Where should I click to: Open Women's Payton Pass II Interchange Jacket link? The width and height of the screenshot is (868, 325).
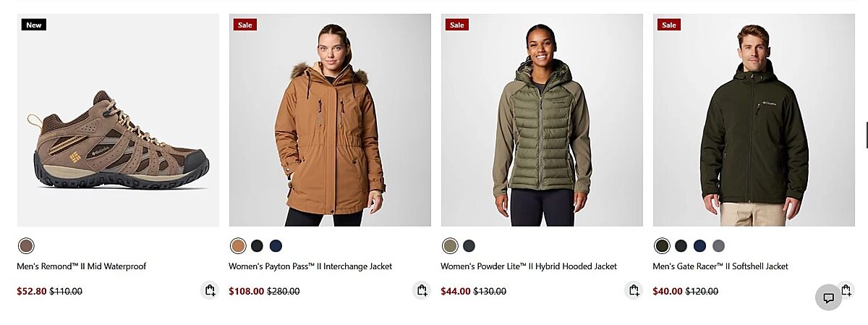(310, 266)
